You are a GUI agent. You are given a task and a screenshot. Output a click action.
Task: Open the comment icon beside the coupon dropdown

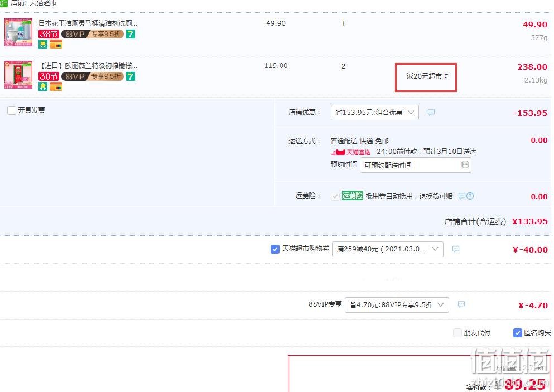(456, 249)
